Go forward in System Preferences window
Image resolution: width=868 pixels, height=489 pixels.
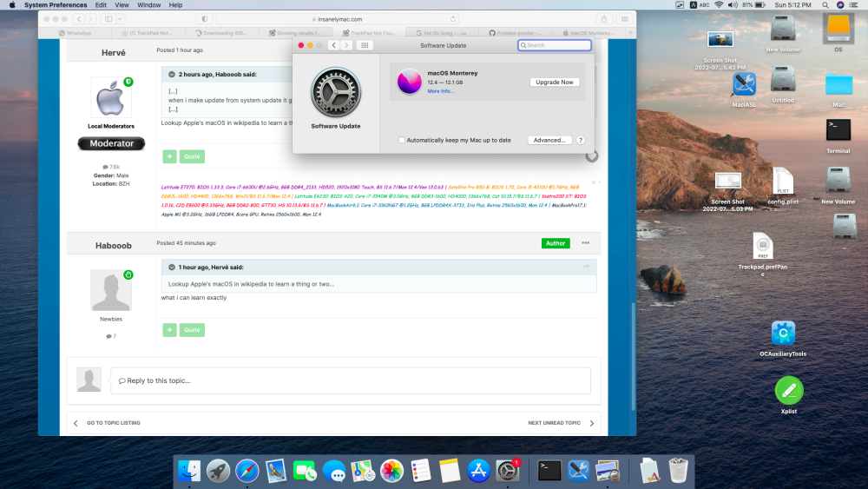(346, 45)
